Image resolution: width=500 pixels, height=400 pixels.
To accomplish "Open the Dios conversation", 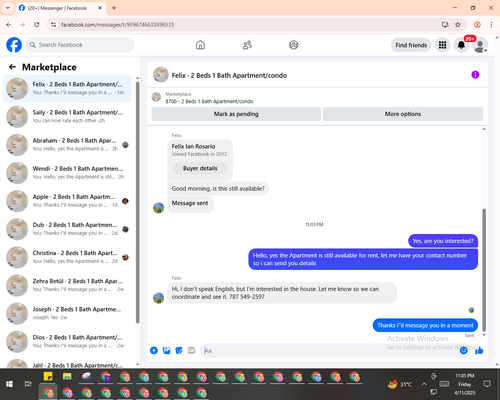I will [x=68, y=342].
